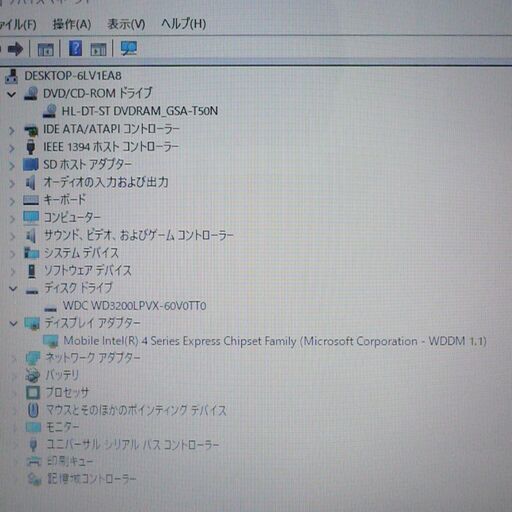Expand the SD ホスト アダプター node
512x512 pixels.
[12, 165]
